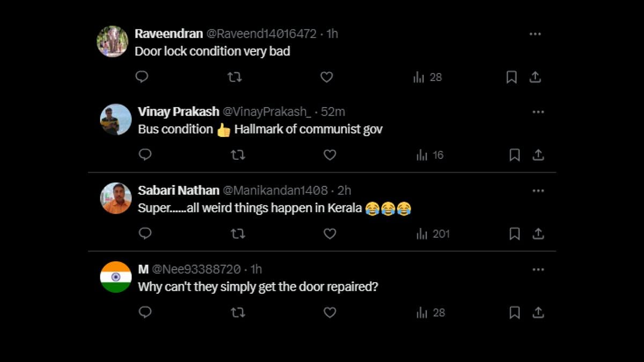Image resolution: width=644 pixels, height=362 pixels.
Task: Share Raveendran's tweet
Action: pyautogui.click(x=535, y=77)
